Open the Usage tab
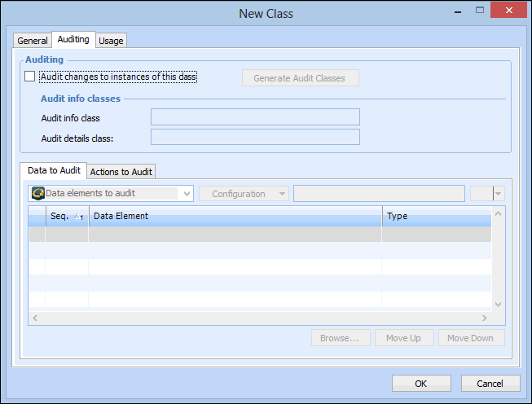The height and width of the screenshot is (404, 532). click(112, 41)
